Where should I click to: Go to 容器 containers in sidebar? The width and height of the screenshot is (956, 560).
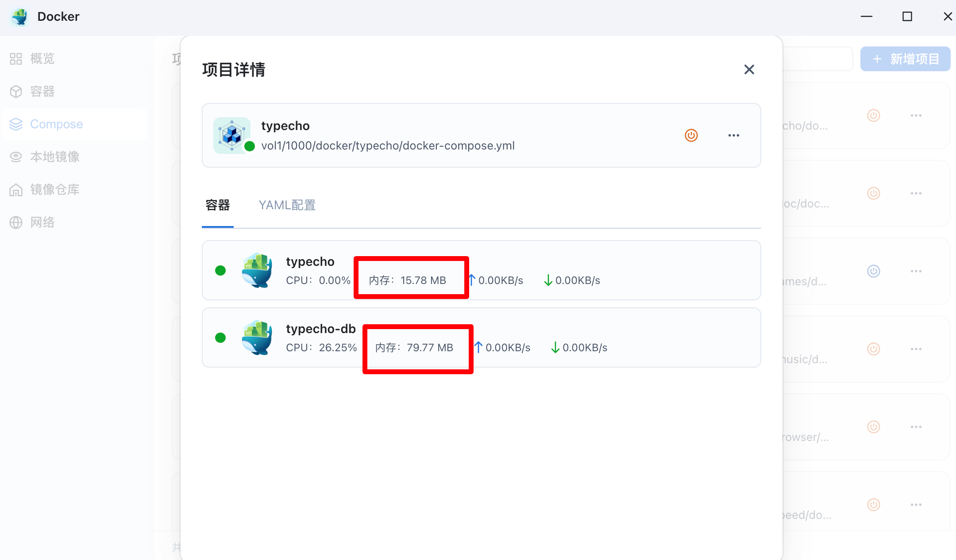42,92
